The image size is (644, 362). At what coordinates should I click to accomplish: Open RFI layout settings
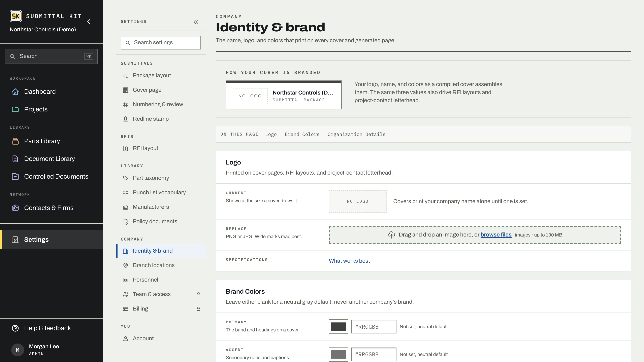[161, 148]
